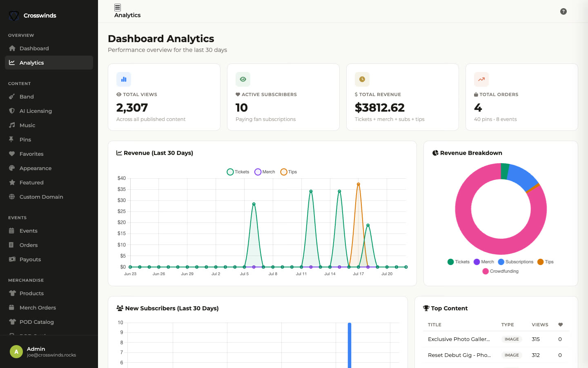Image resolution: width=588 pixels, height=368 pixels.
Task: Open the Band menu item
Action: pyautogui.click(x=49, y=96)
